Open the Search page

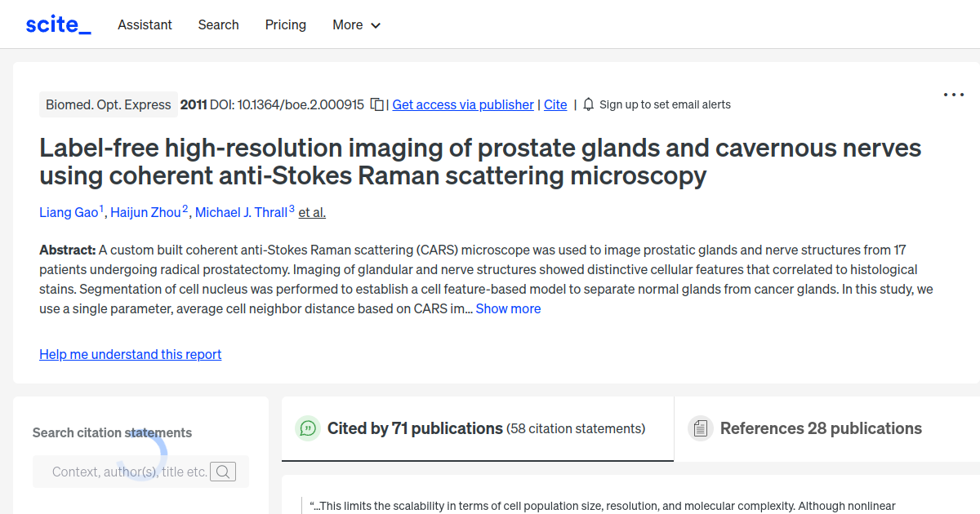pyautogui.click(x=218, y=24)
